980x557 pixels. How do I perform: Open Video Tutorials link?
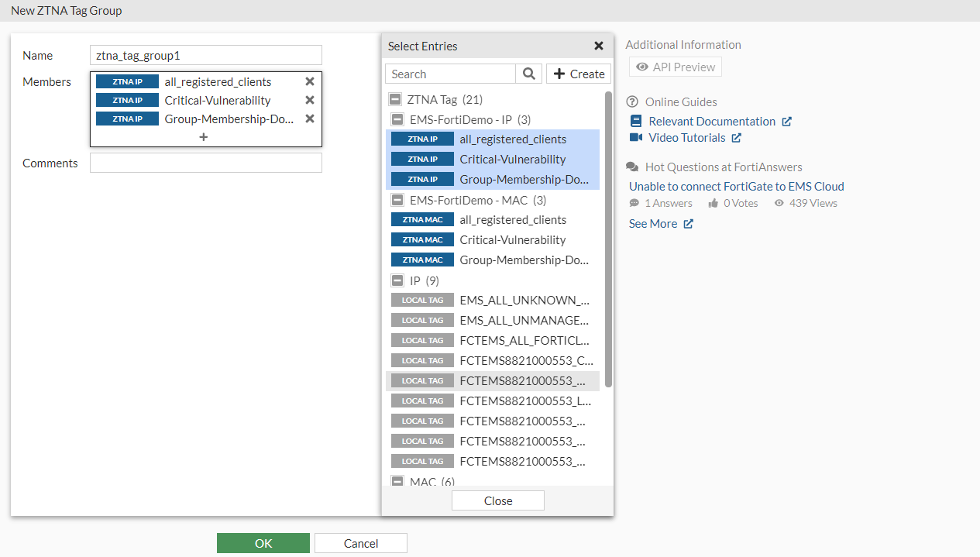click(686, 137)
